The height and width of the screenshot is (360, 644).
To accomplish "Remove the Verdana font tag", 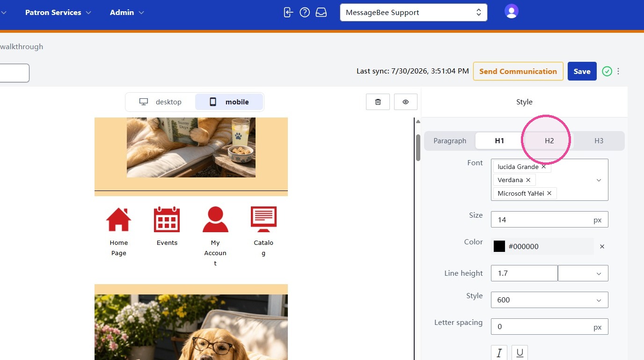I will click(528, 180).
